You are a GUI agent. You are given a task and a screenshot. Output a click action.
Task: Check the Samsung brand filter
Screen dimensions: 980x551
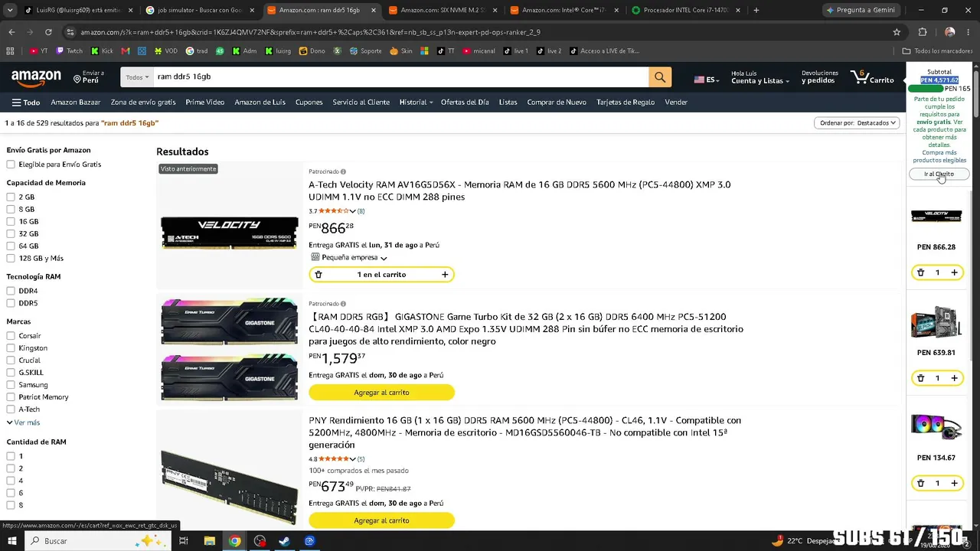click(11, 385)
